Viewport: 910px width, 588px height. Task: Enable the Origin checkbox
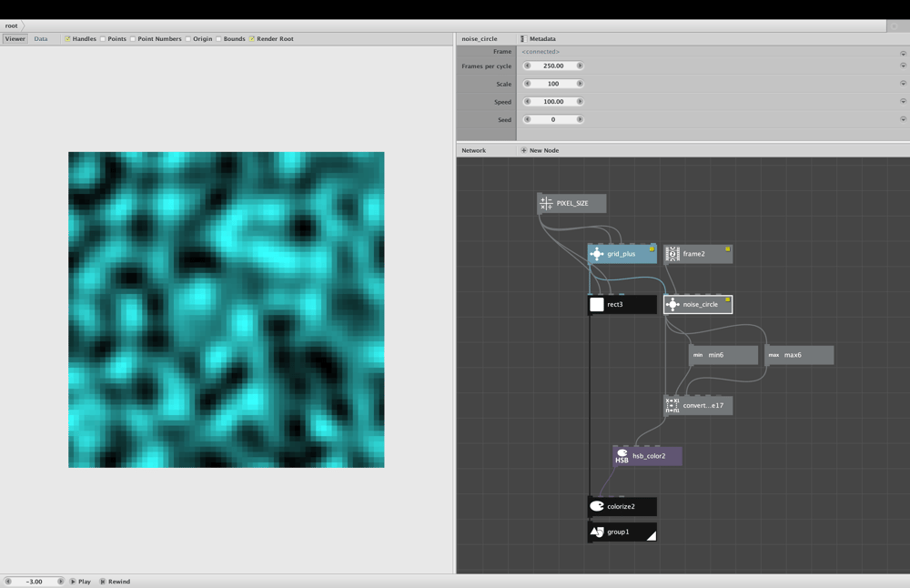point(188,39)
